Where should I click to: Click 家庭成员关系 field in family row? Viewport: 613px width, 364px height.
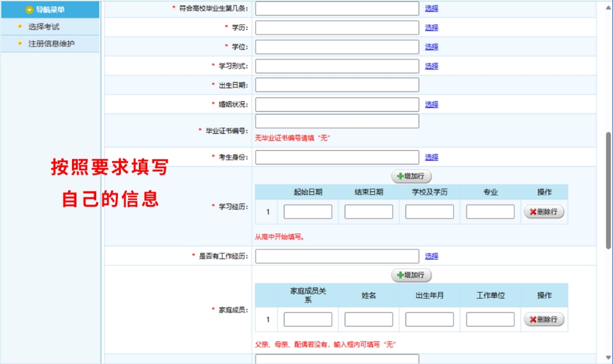click(308, 319)
